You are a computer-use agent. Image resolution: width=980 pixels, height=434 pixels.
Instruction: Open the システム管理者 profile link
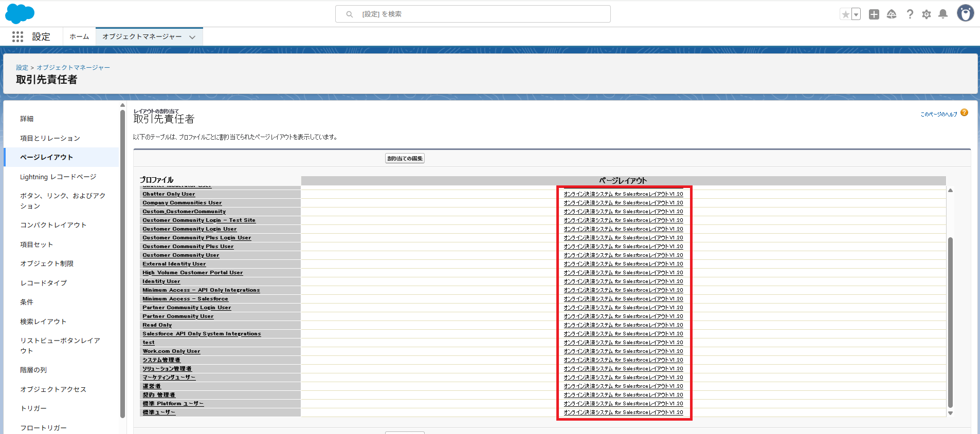161,360
